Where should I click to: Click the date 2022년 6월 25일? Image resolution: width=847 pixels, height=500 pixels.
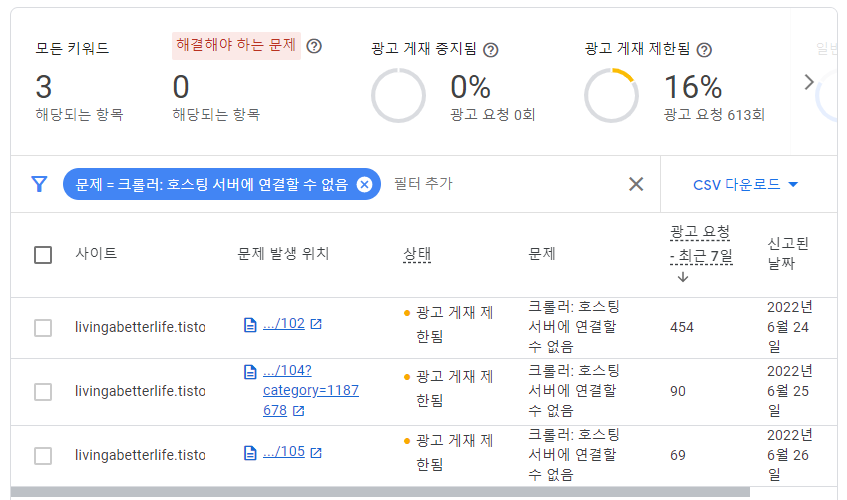[790, 391]
